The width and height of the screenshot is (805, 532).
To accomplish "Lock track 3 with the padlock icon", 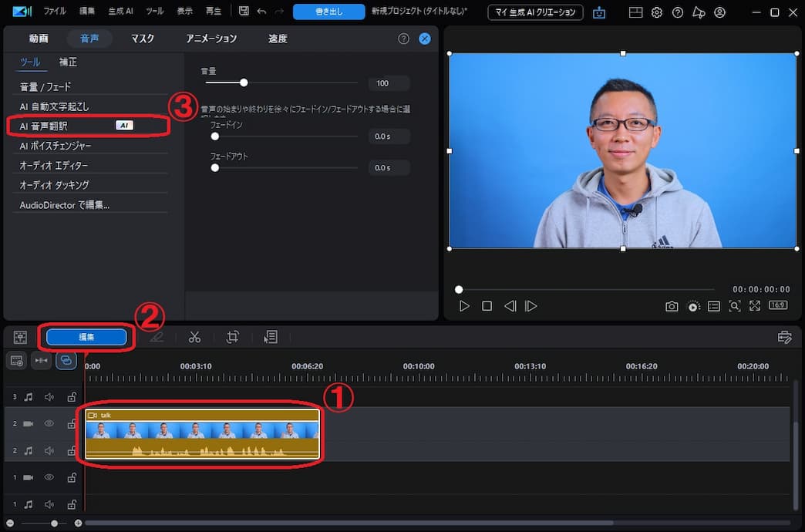I will (x=71, y=396).
